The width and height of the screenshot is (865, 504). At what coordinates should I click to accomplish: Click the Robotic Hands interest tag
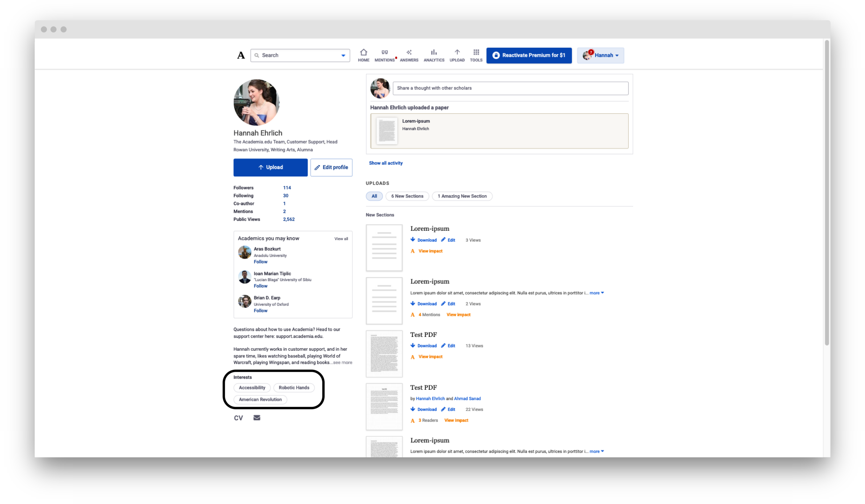(x=294, y=388)
